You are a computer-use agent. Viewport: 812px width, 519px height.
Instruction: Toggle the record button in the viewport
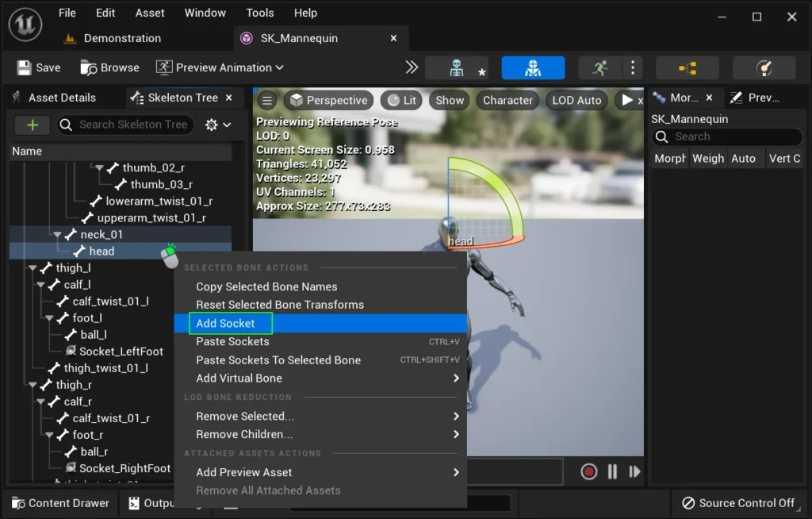[x=588, y=471]
